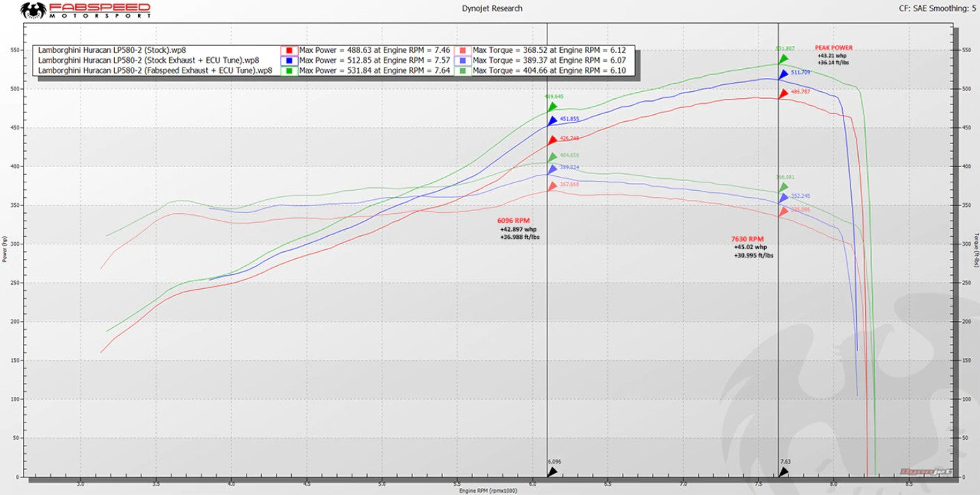Image resolution: width=980 pixels, height=495 pixels.
Task: Click the '+30.995 ft/lbs' annotation
Action: pyautogui.click(x=754, y=256)
